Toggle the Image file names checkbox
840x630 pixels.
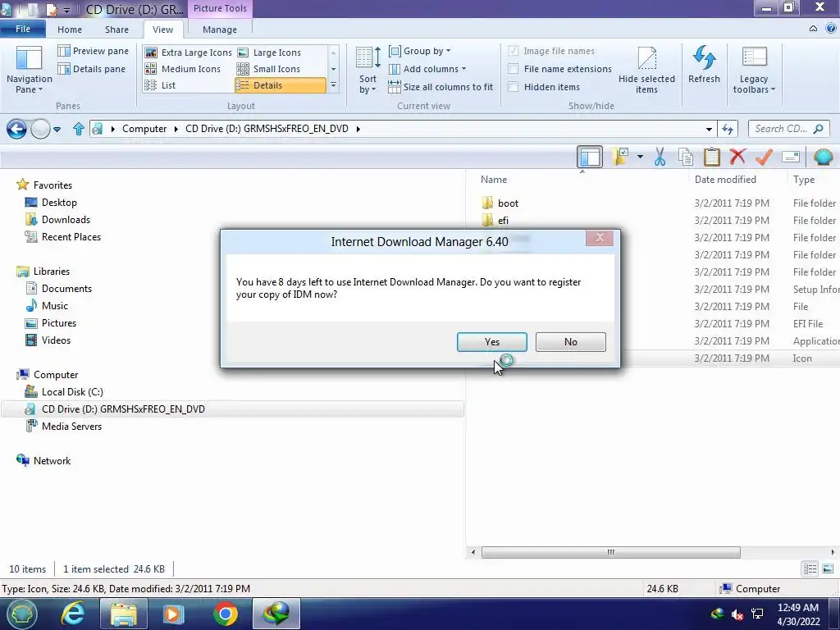tap(514, 51)
